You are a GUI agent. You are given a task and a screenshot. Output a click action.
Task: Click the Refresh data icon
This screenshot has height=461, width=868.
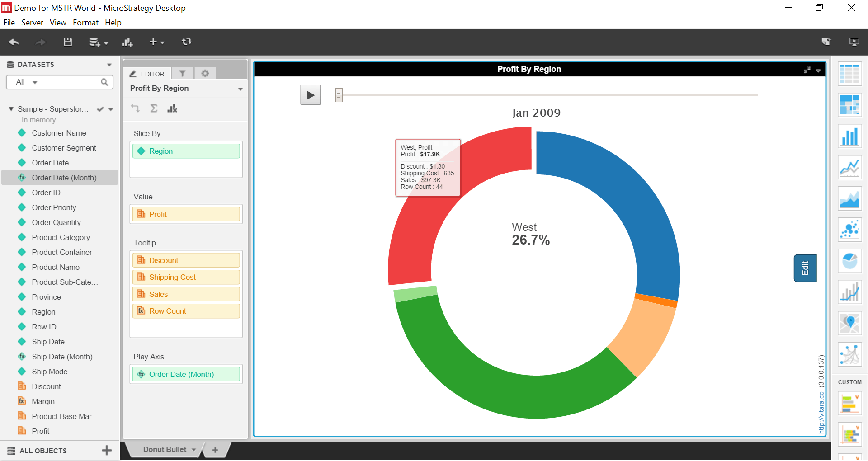coord(187,42)
